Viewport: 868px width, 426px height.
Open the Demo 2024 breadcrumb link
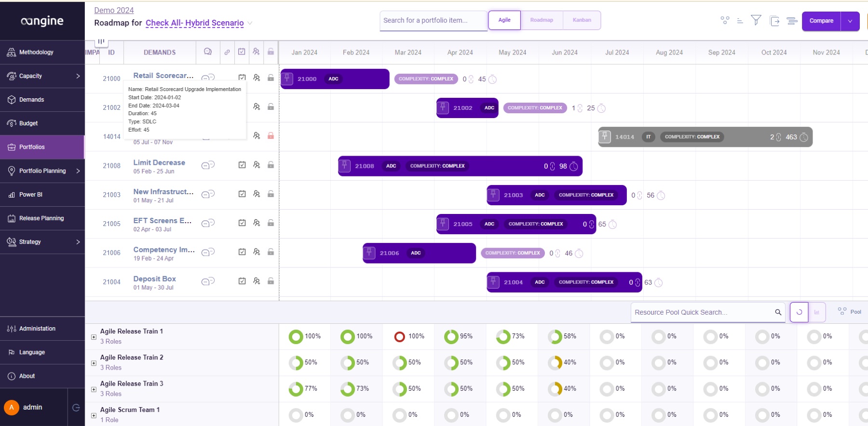click(x=114, y=10)
